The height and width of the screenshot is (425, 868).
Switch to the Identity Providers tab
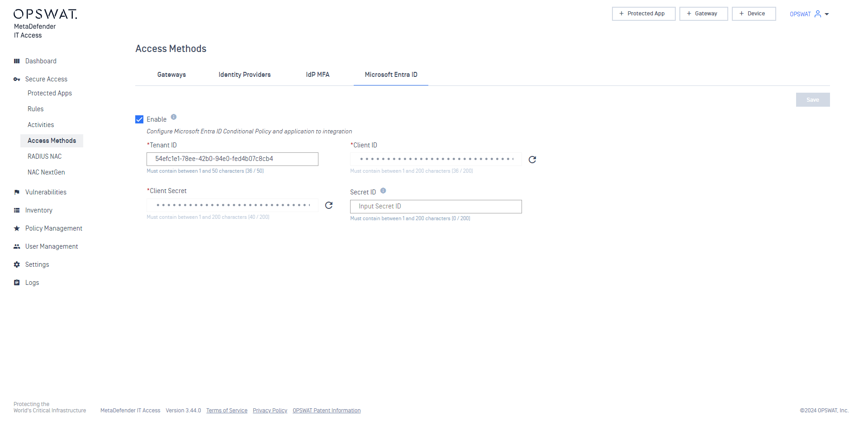coord(245,75)
